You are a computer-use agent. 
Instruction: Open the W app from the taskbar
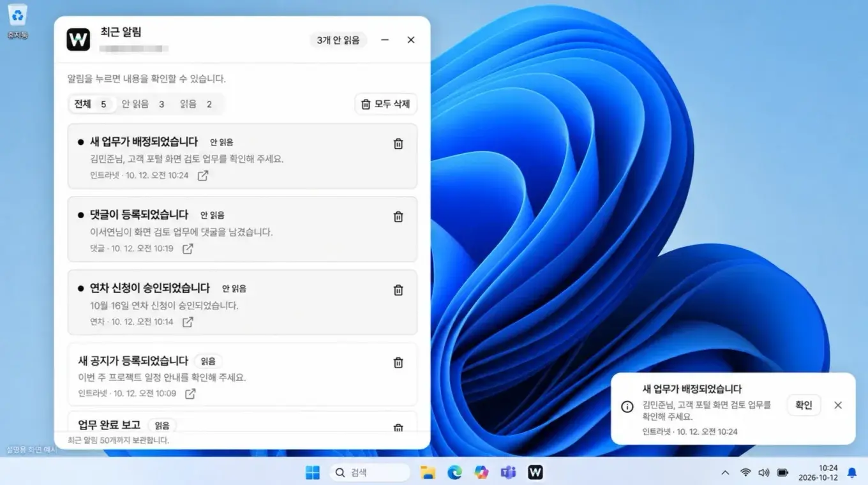(x=535, y=472)
